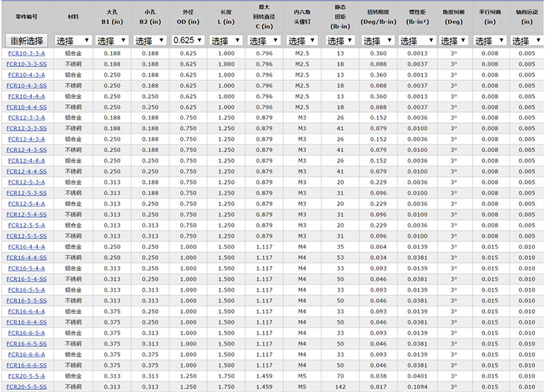Expand the 静态扭矩 filter dropdown
The image size is (546, 392).
(340, 41)
